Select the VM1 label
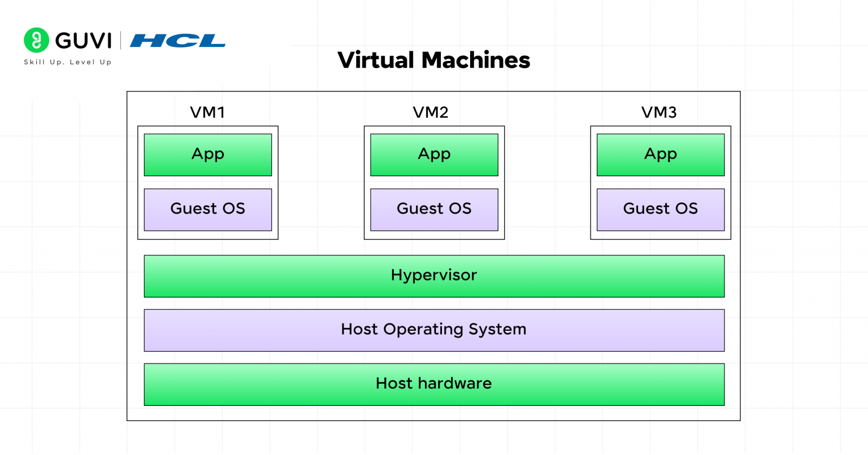Viewport: 868px width, 455px height. [x=207, y=112]
